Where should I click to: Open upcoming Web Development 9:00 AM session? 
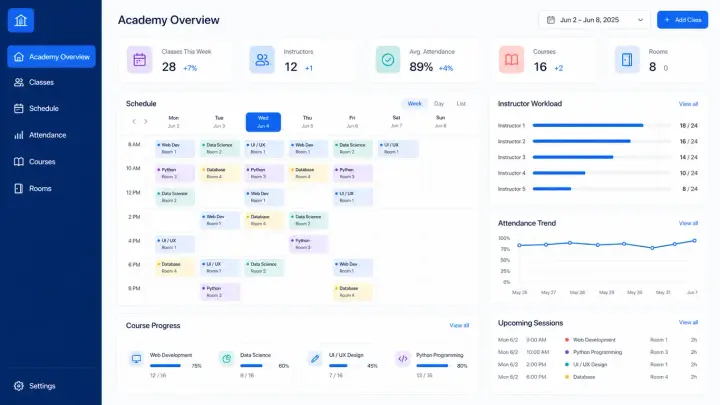click(x=597, y=340)
